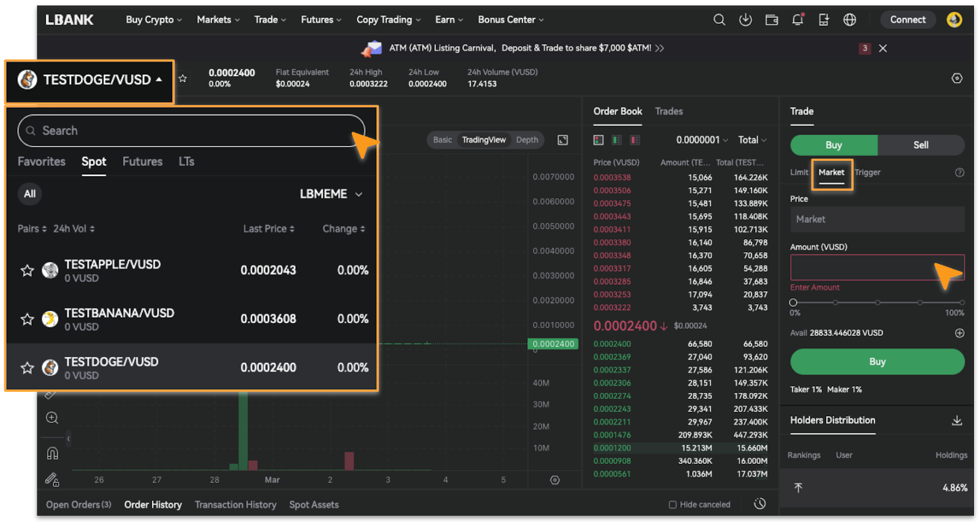The height and width of the screenshot is (522, 980).
Task: Switch to the Futures tab in pair list
Action: (x=142, y=162)
